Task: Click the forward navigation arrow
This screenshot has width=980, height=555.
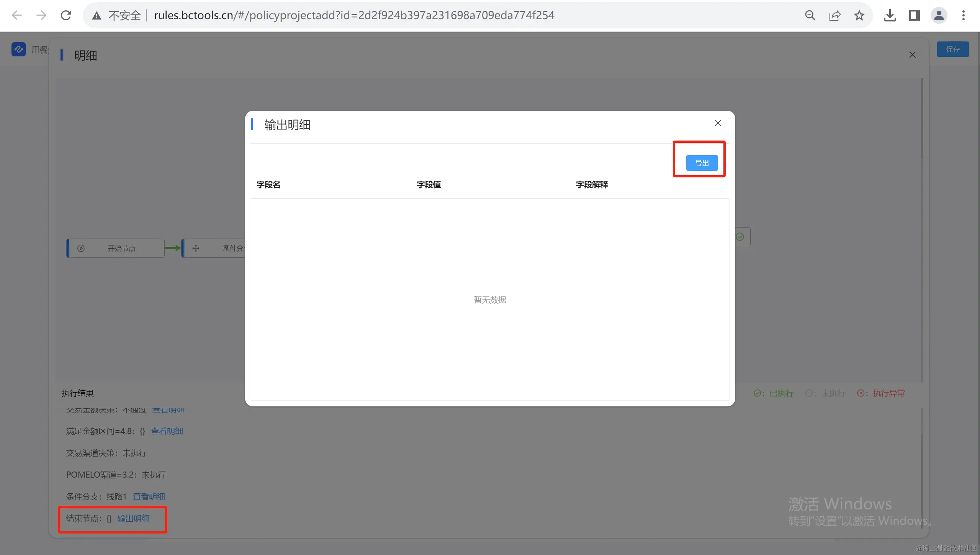Action: coord(41,15)
